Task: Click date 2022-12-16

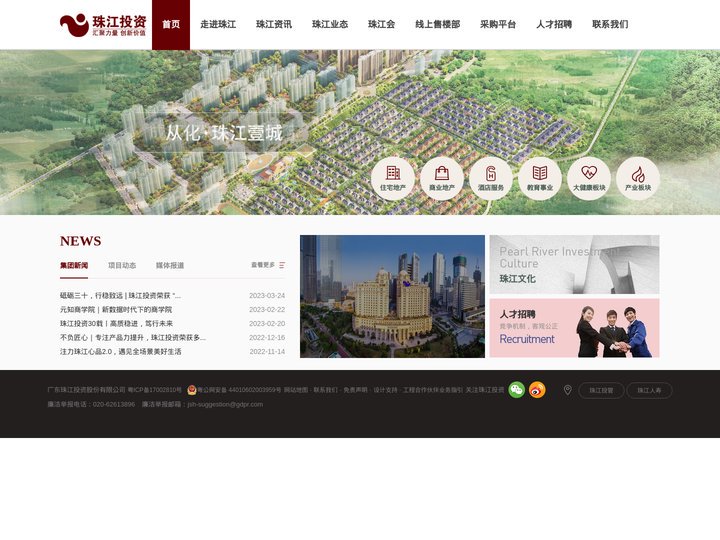Action: click(x=267, y=338)
